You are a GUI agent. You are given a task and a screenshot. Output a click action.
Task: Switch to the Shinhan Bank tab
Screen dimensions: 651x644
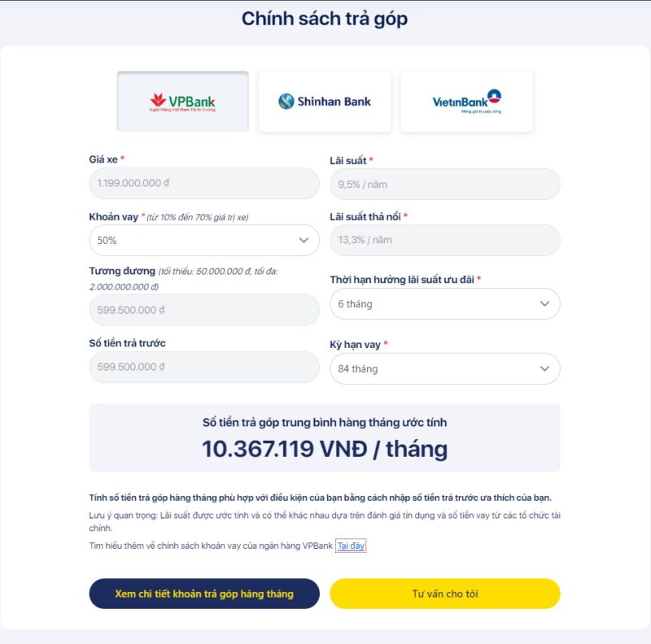[324, 101]
